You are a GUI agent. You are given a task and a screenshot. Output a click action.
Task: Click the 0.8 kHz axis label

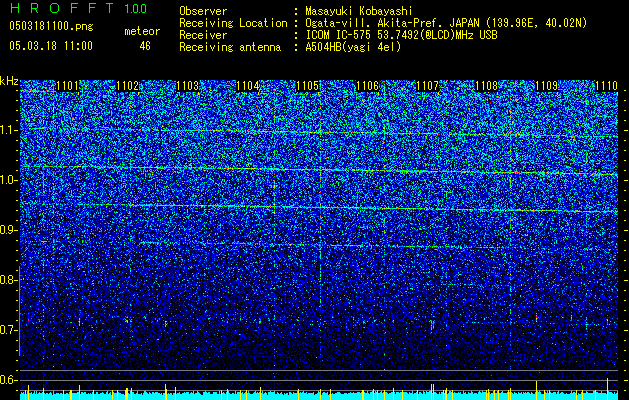point(9,280)
